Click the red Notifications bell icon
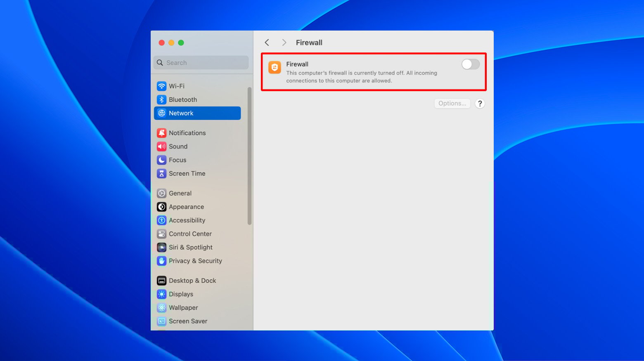644x361 pixels. 161,133
